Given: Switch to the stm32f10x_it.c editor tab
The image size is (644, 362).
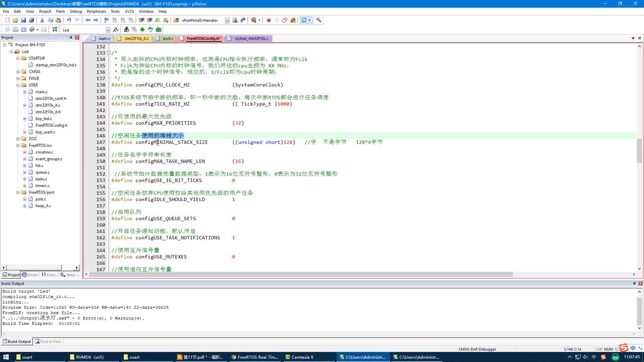Looking at the screenshot, I should (x=133, y=39).
